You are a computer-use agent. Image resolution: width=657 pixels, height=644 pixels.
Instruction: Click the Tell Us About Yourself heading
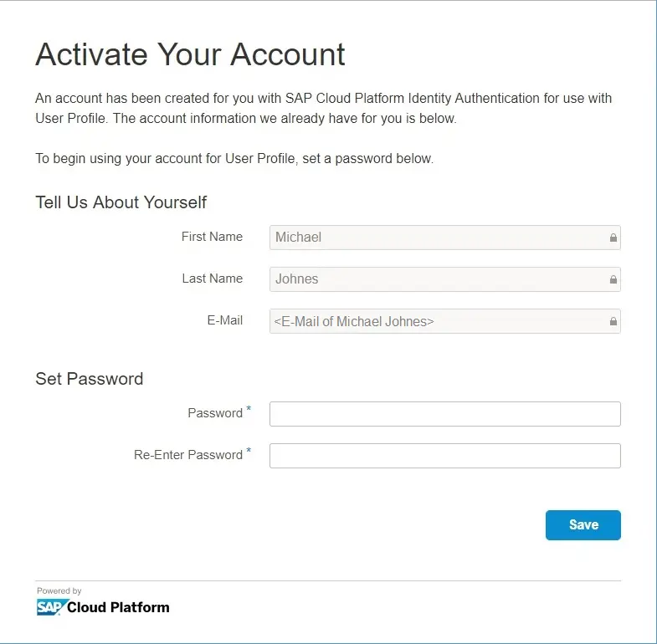click(121, 202)
